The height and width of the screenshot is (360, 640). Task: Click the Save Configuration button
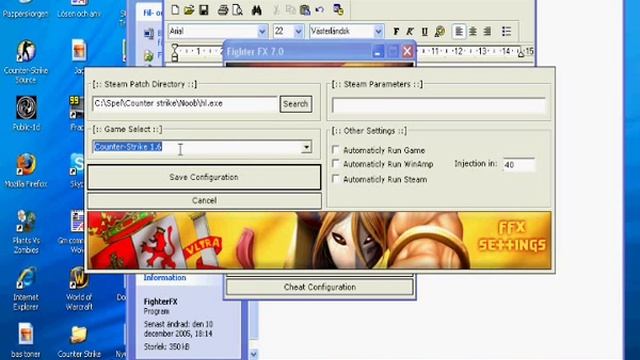204,177
